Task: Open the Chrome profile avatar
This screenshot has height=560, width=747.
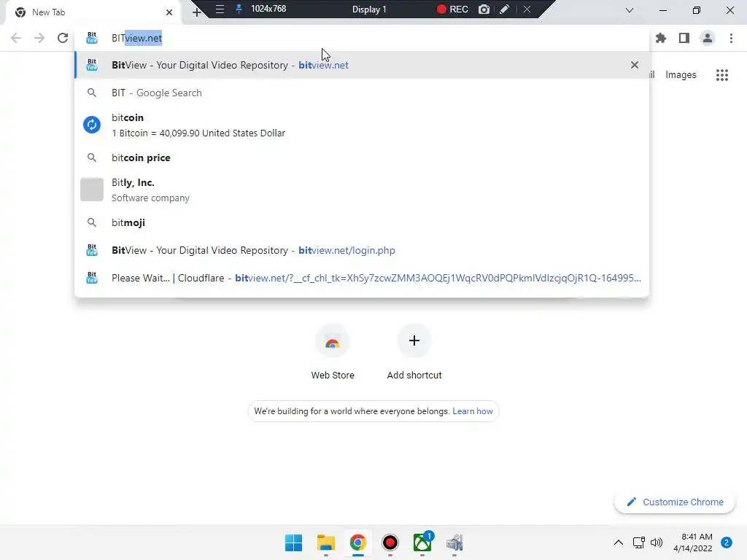Action: (708, 38)
